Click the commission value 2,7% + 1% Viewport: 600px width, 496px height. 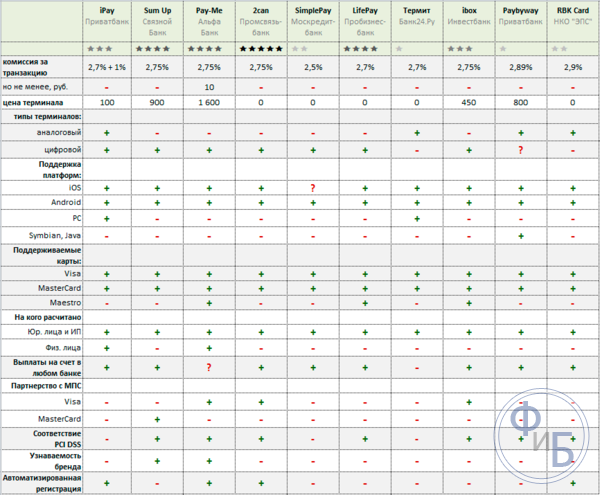coord(107,67)
